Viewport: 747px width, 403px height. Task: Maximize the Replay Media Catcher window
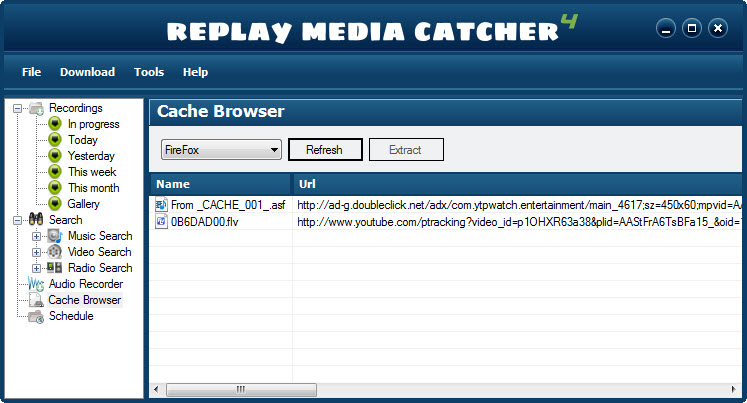tap(692, 29)
